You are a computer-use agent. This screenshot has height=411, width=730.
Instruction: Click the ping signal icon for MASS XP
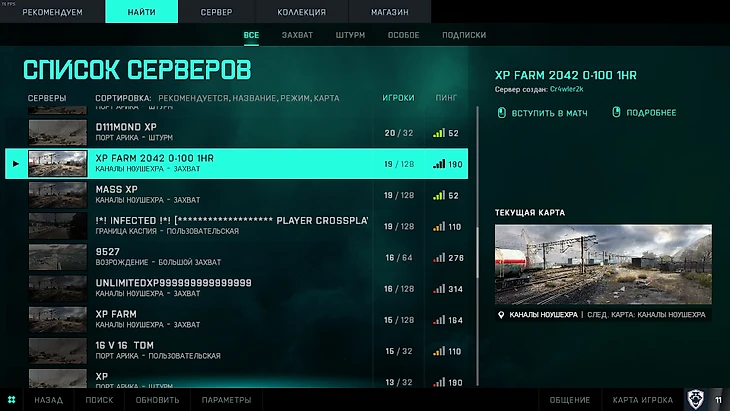[439, 195]
